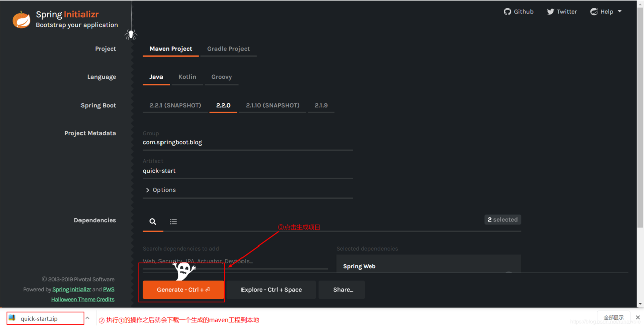Select Spring Boot version 2.1.9

(321, 105)
